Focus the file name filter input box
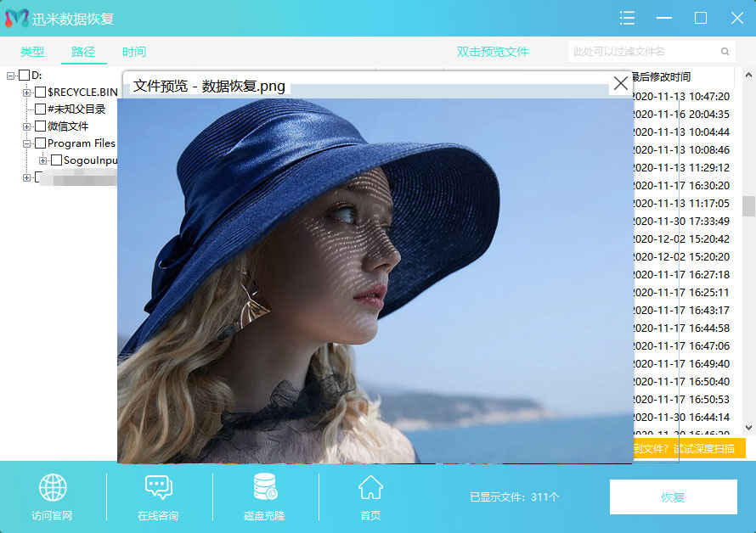 pyautogui.click(x=644, y=52)
